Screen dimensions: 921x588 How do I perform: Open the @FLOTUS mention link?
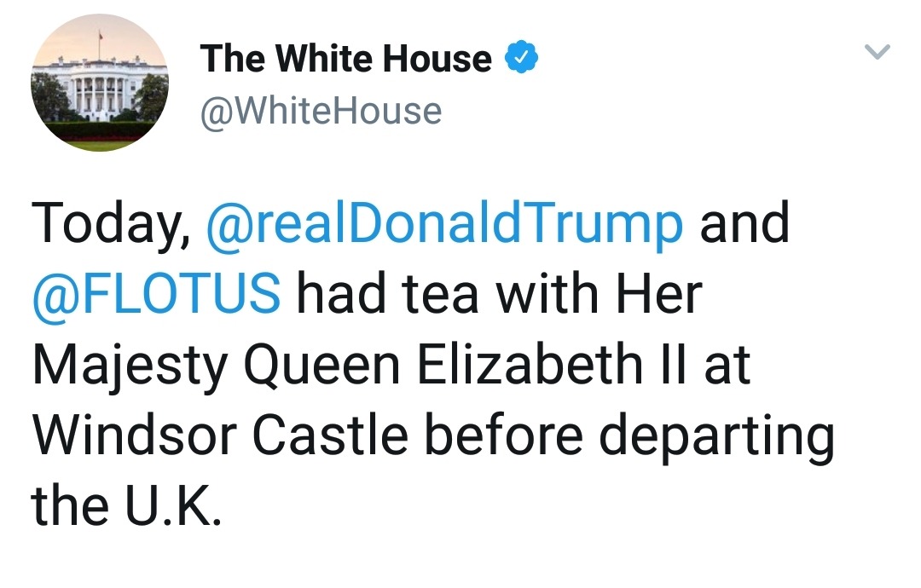[156, 294]
